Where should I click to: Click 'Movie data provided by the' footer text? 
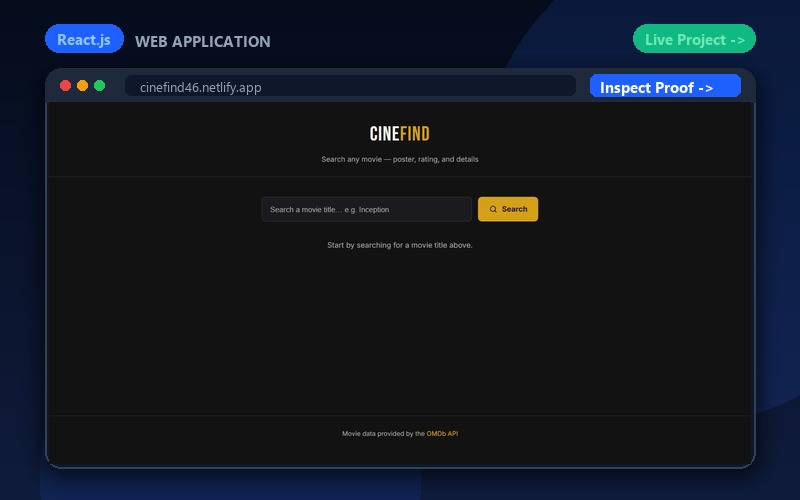pos(383,434)
